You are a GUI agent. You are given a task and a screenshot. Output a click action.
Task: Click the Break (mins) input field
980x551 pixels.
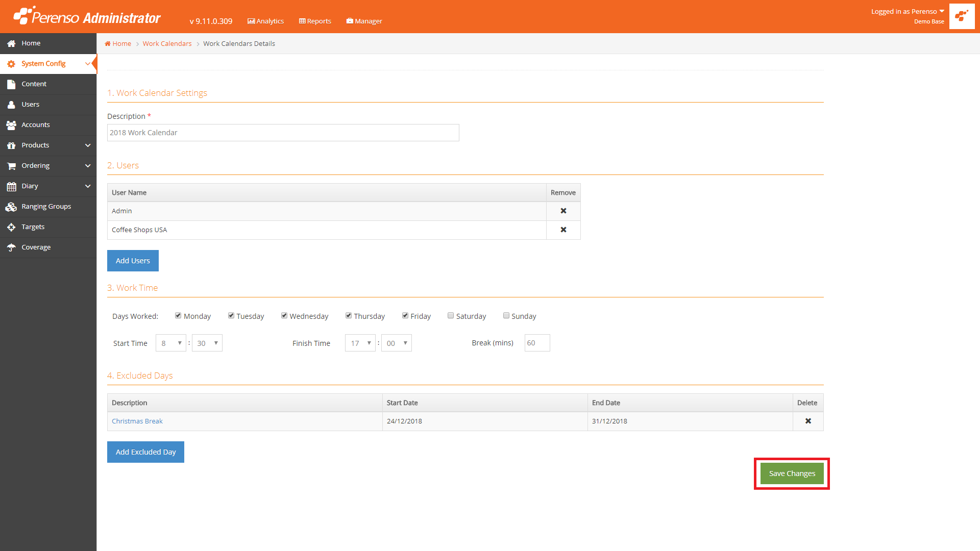pyautogui.click(x=537, y=343)
